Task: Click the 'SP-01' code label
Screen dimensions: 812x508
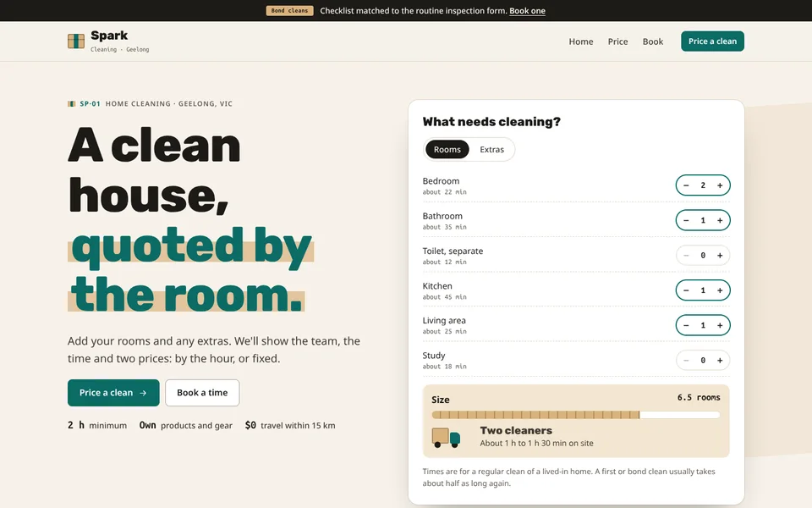Action: [90, 103]
